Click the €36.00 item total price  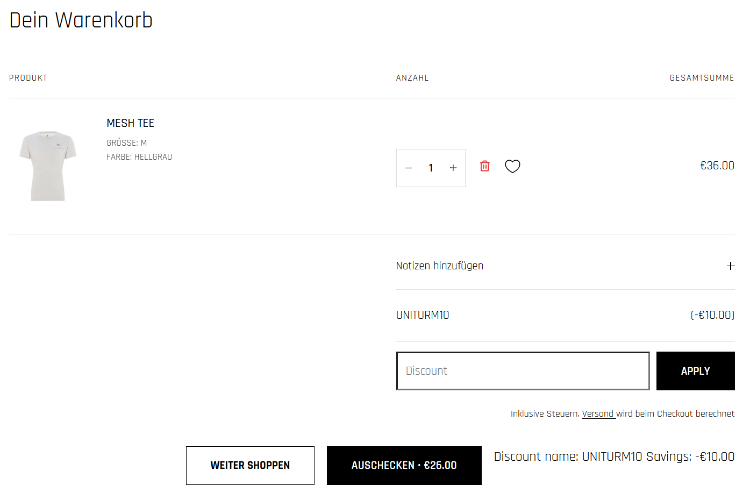717,166
